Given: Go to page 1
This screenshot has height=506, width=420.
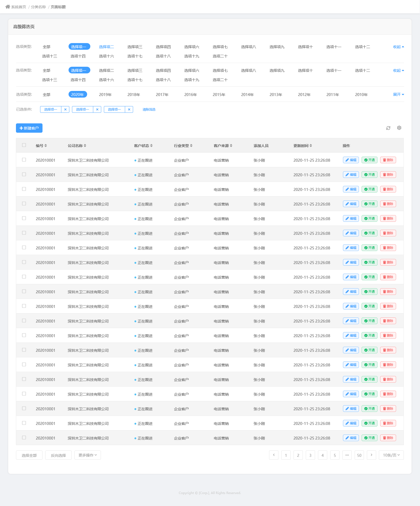Looking at the screenshot, I should [286, 455].
